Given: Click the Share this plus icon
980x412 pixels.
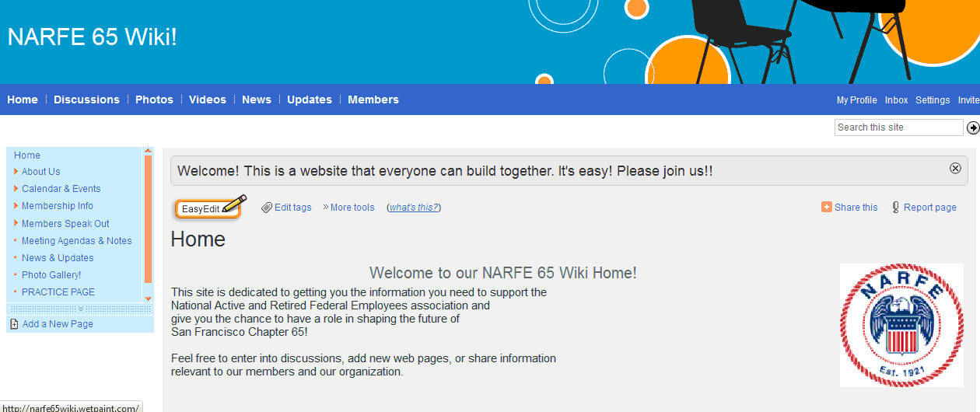Looking at the screenshot, I should [826, 207].
